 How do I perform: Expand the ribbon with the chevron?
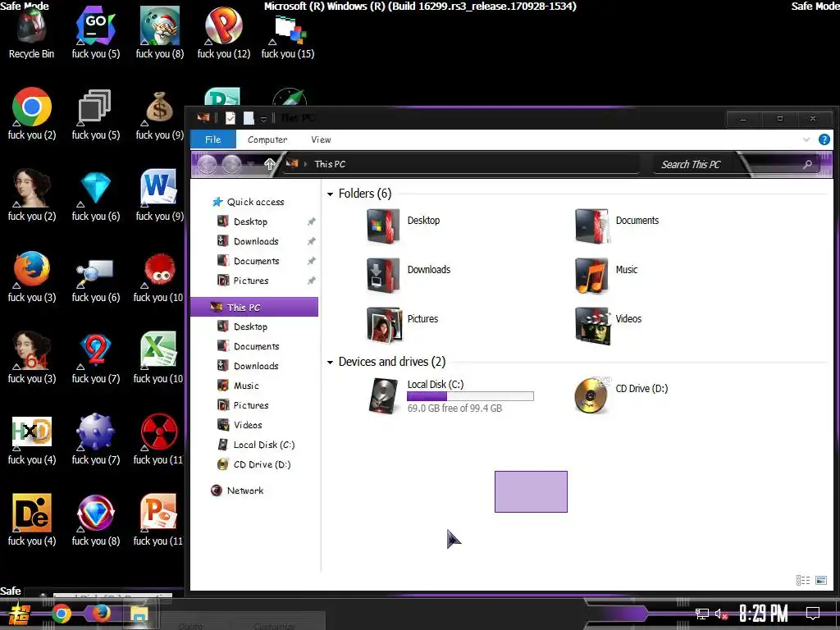pyautogui.click(x=806, y=139)
